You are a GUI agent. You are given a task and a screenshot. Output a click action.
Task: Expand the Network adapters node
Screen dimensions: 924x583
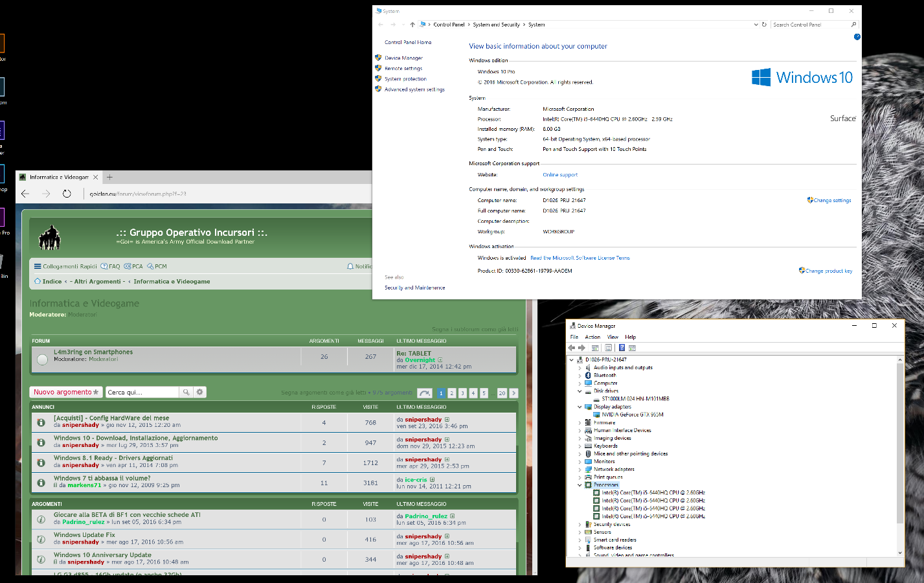click(x=580, y=470)
